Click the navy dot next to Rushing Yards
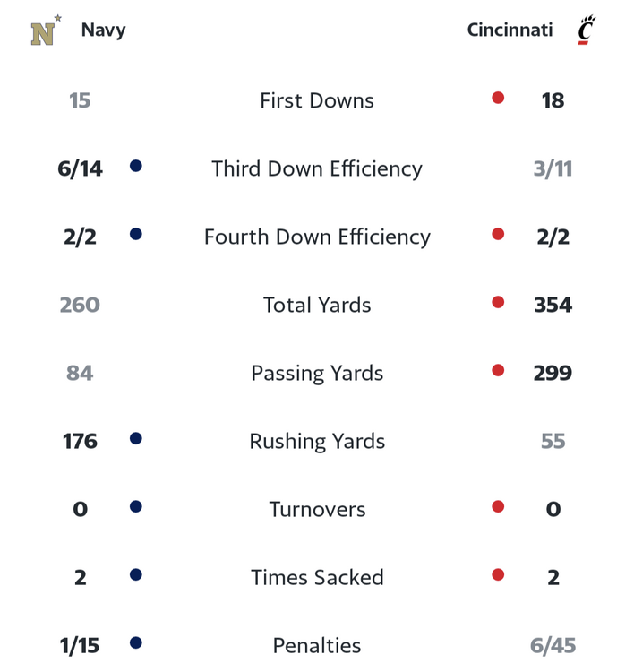Image resolution: width=634 pixels, height=672 pixels. (136, 438)
